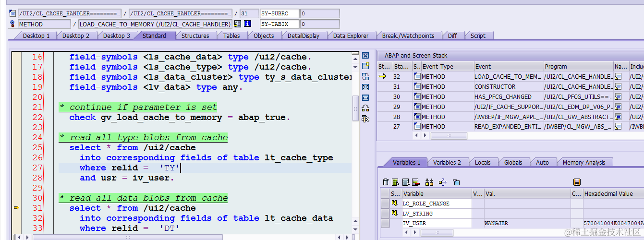The image size is (644, 240).
Task: Open the Break./Watchpoints tab
Action: click(408, 36)
